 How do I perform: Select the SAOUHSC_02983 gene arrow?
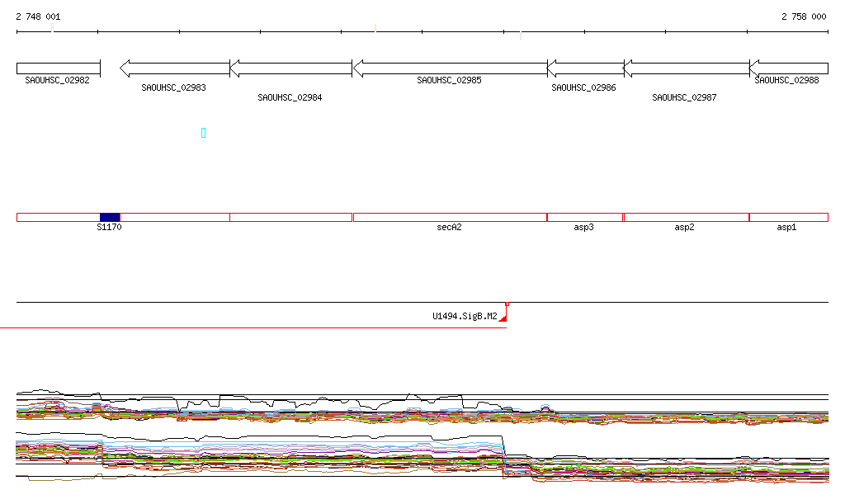point(174,68)
